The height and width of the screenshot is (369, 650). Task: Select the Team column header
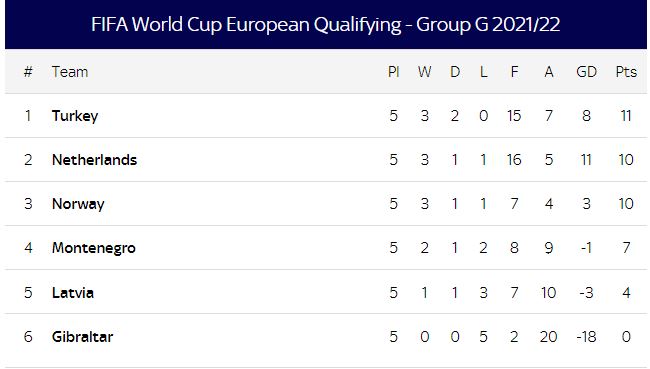pos(70,72)
